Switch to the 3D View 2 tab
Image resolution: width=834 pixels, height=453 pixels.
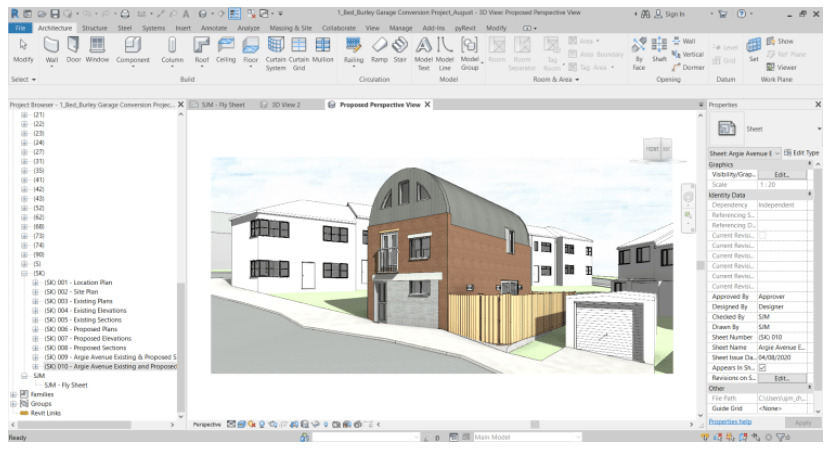point(286,105)
